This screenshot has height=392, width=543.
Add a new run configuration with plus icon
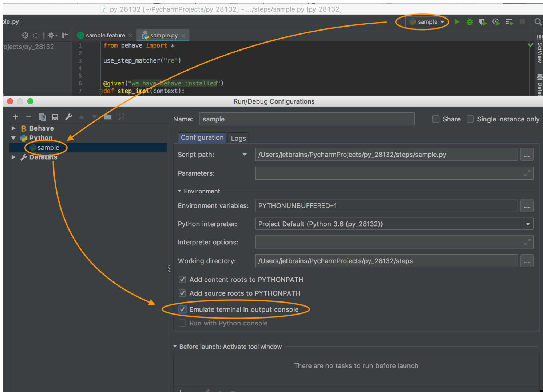pyautogui.click(x=15, y=117)
